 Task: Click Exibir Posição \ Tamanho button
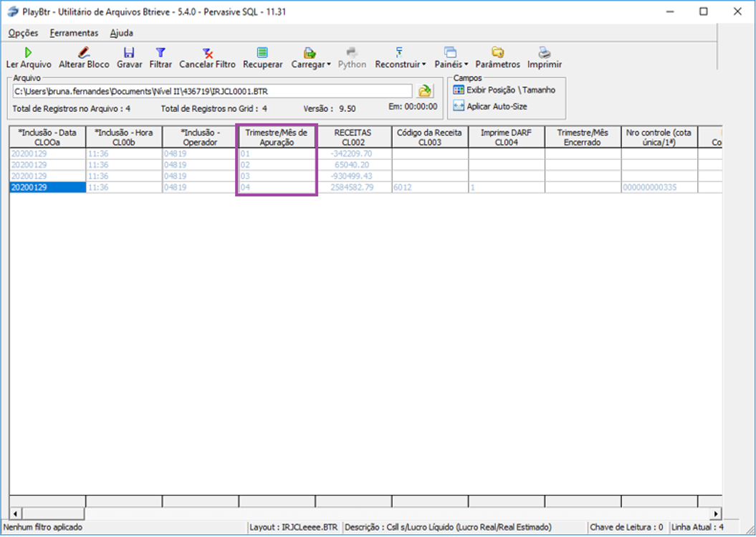(504, 90)
